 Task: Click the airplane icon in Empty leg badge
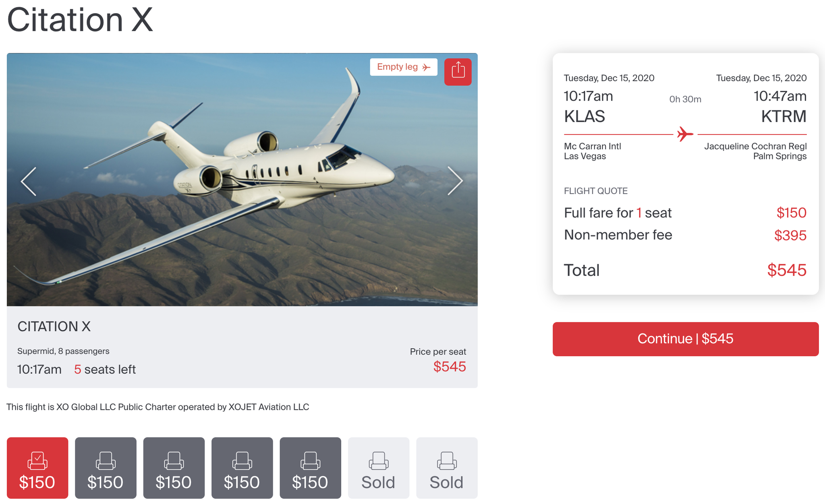point(425,67)
